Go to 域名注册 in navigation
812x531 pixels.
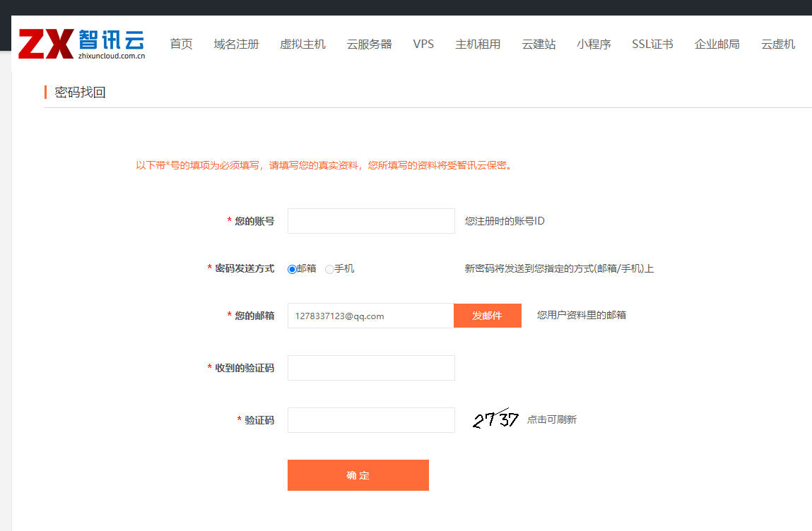coord(236,44)
